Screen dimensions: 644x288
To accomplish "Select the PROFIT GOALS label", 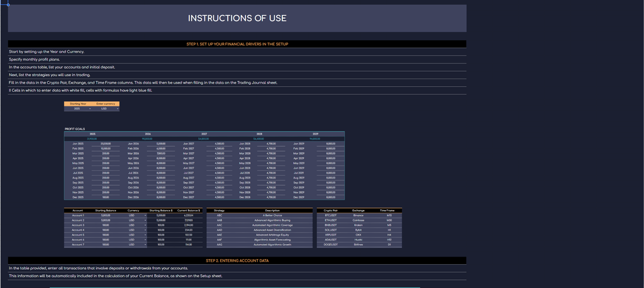I will 75,129.
